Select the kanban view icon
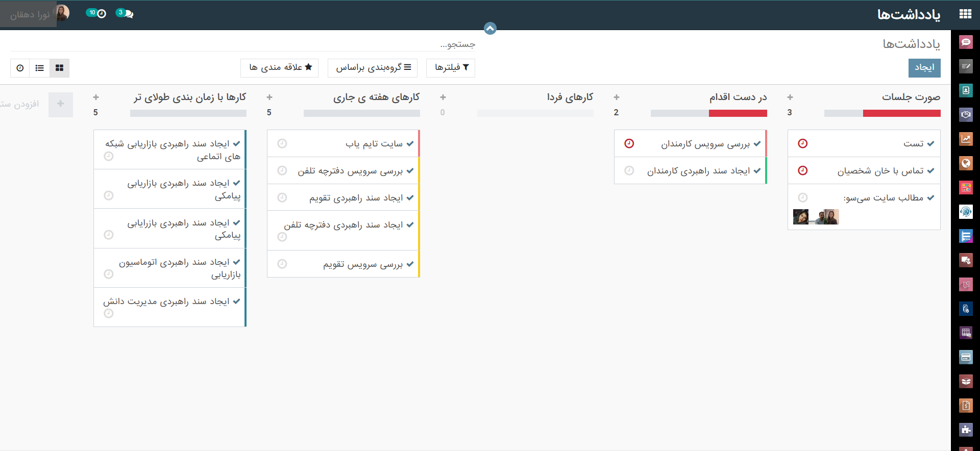Screen dimensions: 980x451 point(59,68)
